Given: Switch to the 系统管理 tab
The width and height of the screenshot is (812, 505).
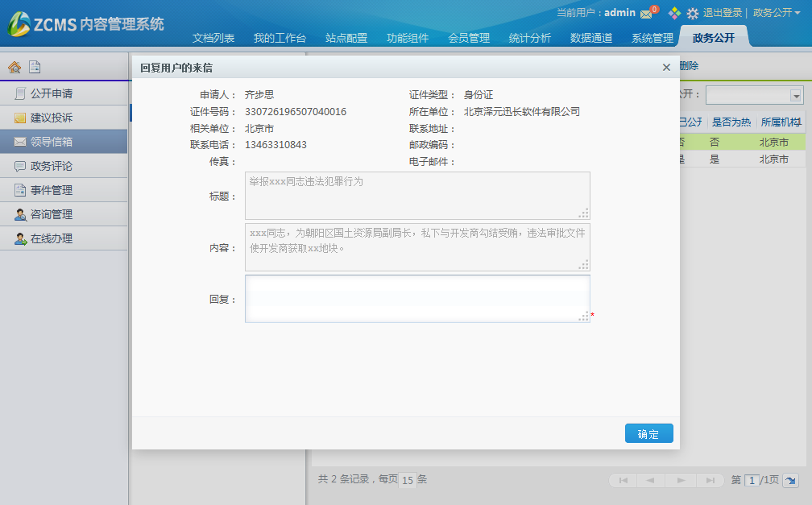Looking at the screenshot, I should [652, 38].
